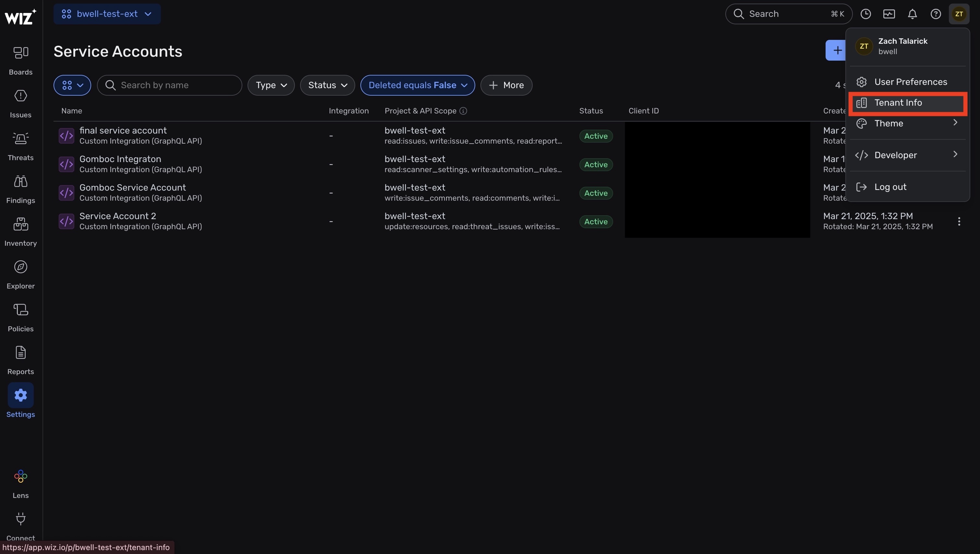Screen dimensions: 980x554
Task: Click the code icon for final service account
Action: coord(66,136)
